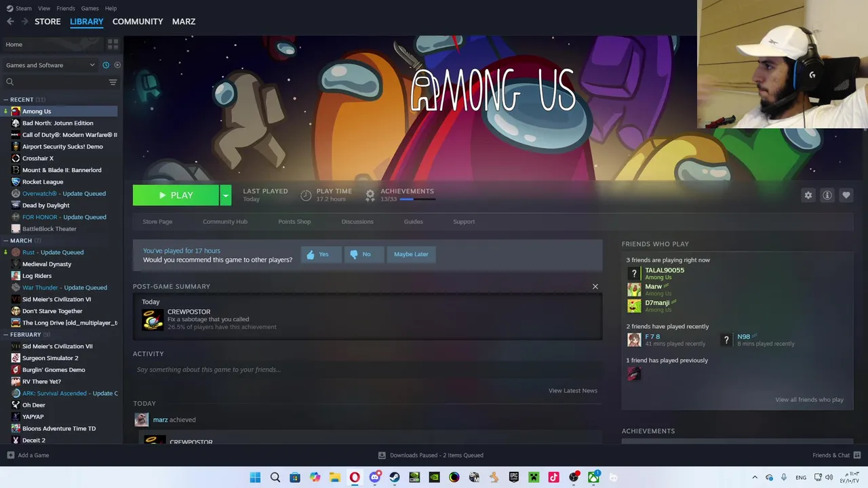
Task: Click friend F 7 8's avatar thumbnail
Action: (x=634, y=340)
